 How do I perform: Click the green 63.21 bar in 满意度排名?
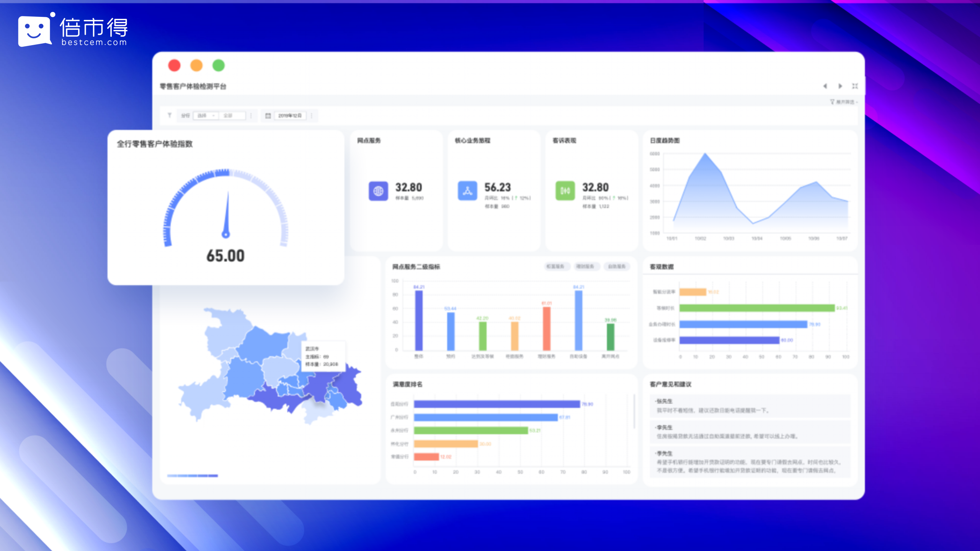[x=471, y=430]
